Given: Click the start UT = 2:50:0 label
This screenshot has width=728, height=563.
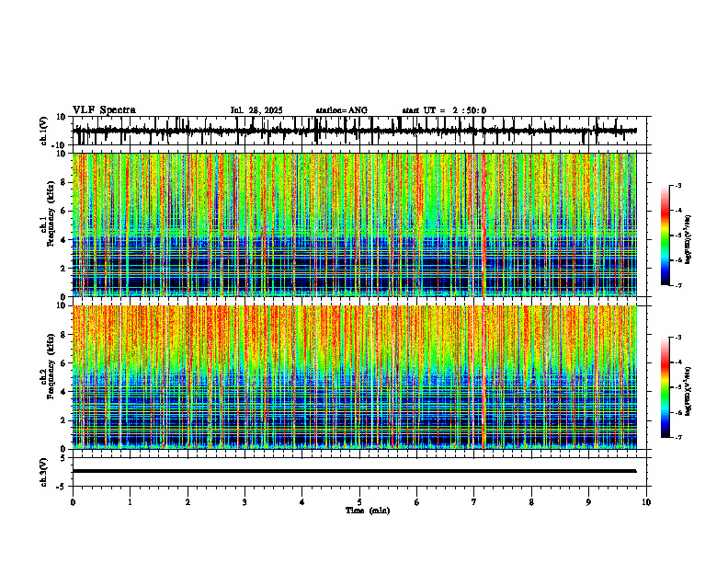Looking at the screenshot, I should tap(444, 110).
